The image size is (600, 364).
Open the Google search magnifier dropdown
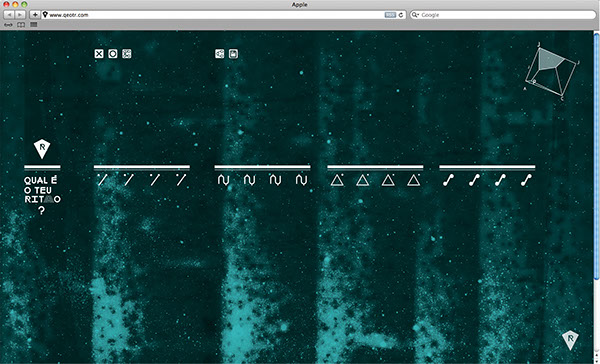(x=415, y=15)
